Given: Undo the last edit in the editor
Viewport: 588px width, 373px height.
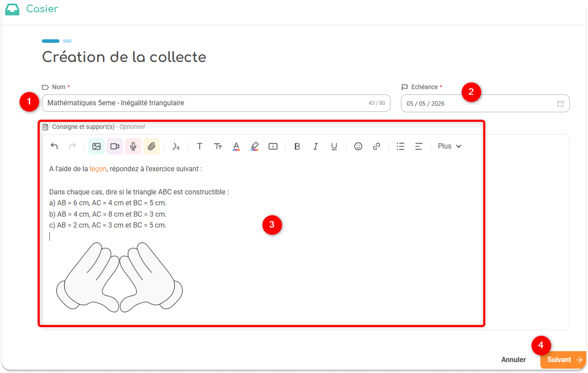Looking at the screenshot, I should tap(55, 146).
